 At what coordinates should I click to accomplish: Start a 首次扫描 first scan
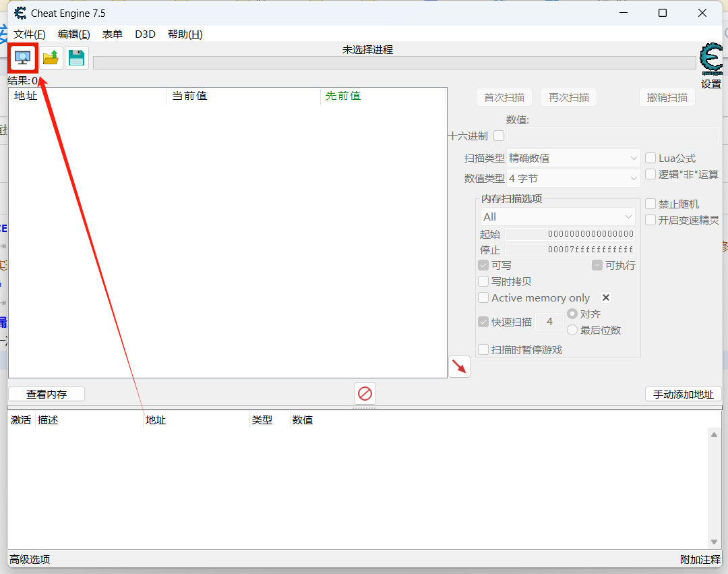[504, 98]
